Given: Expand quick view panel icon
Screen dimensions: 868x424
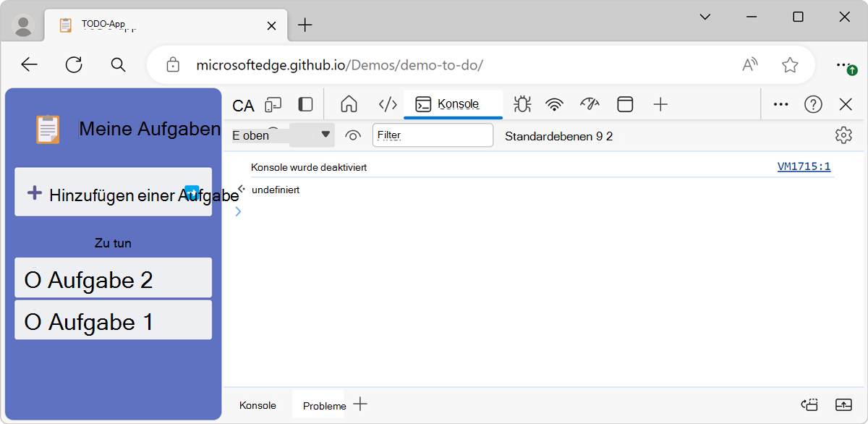Looking at the screenshot, I should [843, 405].
